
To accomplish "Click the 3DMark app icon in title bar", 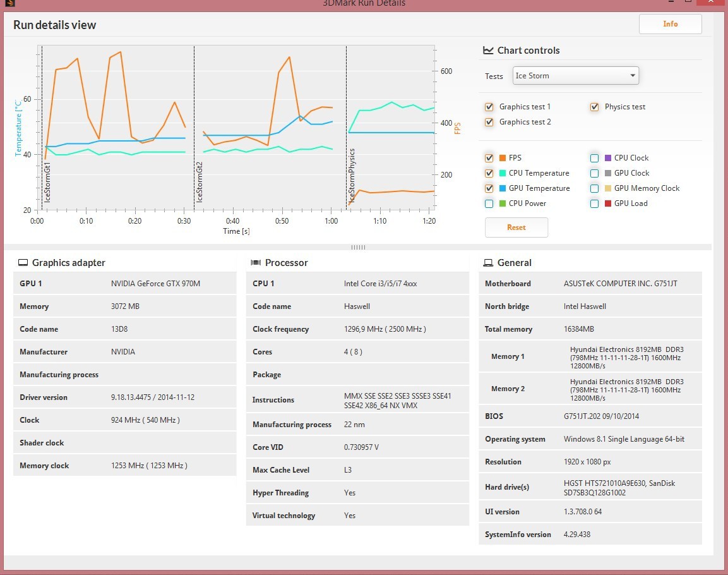I will click(9, 3).
